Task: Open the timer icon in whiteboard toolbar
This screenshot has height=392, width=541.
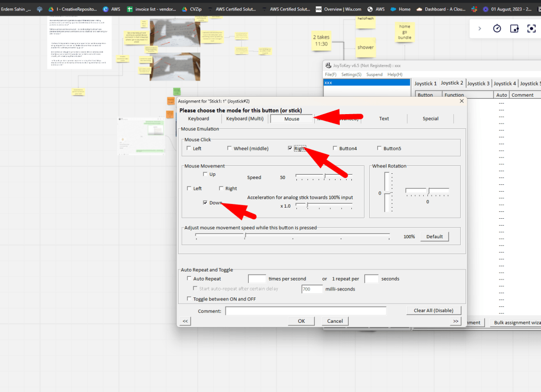Action: (x=497, y=29)
